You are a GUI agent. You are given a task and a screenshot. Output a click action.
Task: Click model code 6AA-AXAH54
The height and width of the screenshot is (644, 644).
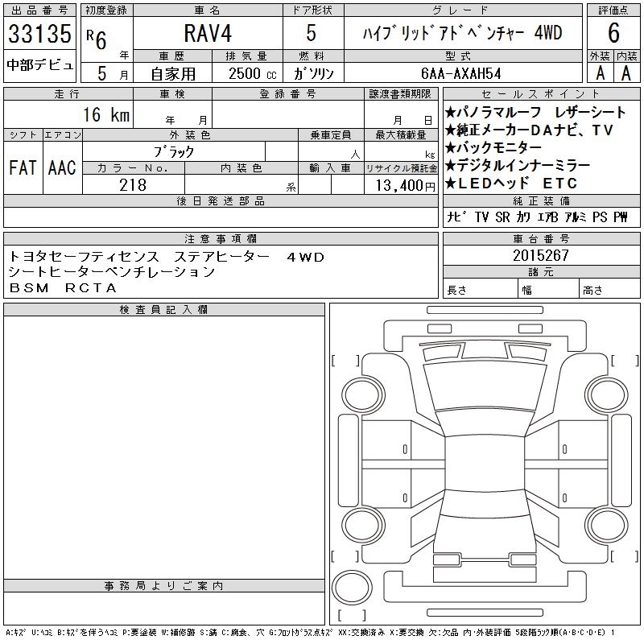pos(461,73)
